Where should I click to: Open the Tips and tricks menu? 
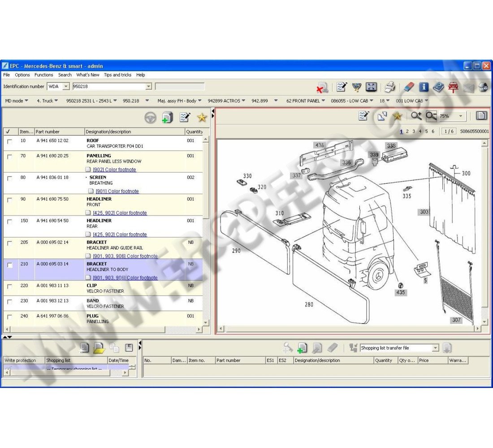(117, 75)
